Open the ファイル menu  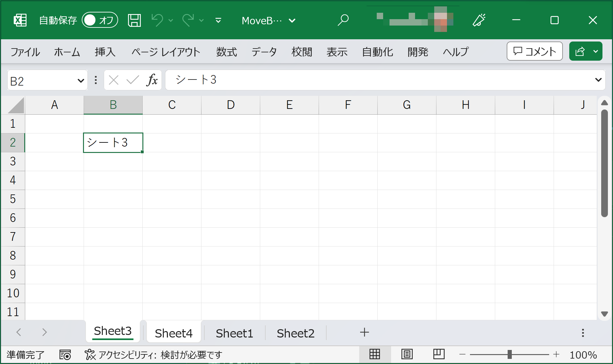tap(25, 52)
